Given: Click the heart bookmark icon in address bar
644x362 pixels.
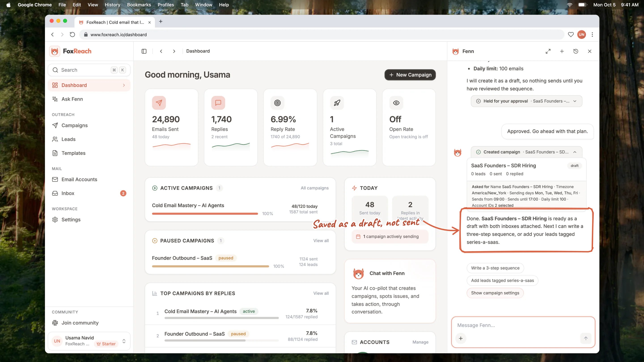Looking at the screenshot, I should pos(571,34).
